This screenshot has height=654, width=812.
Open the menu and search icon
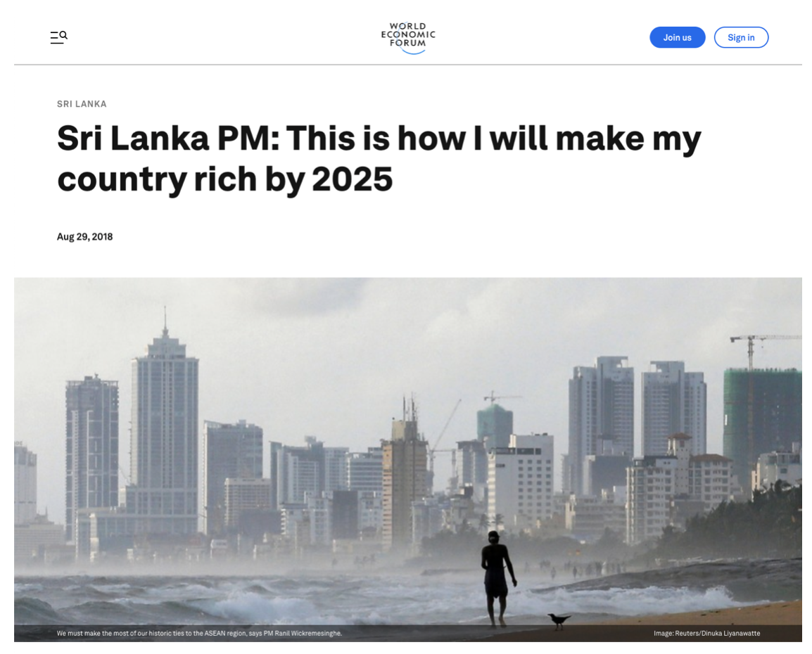[58, 37]
